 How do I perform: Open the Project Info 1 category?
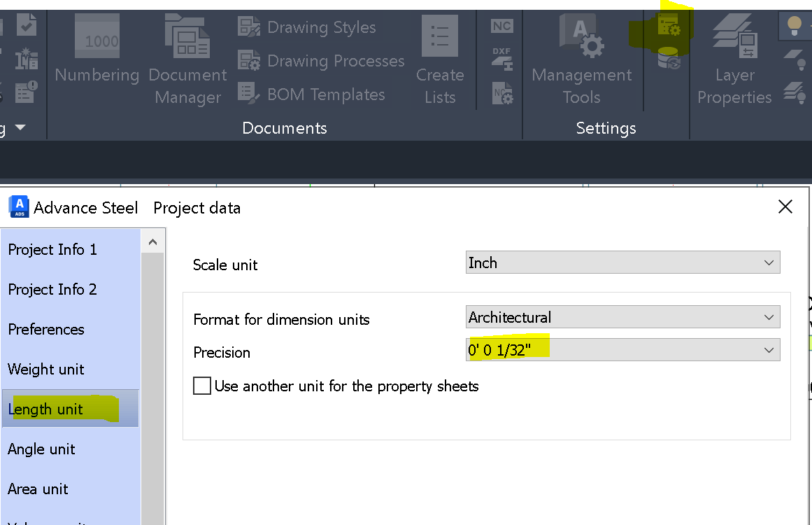(52, 249)
